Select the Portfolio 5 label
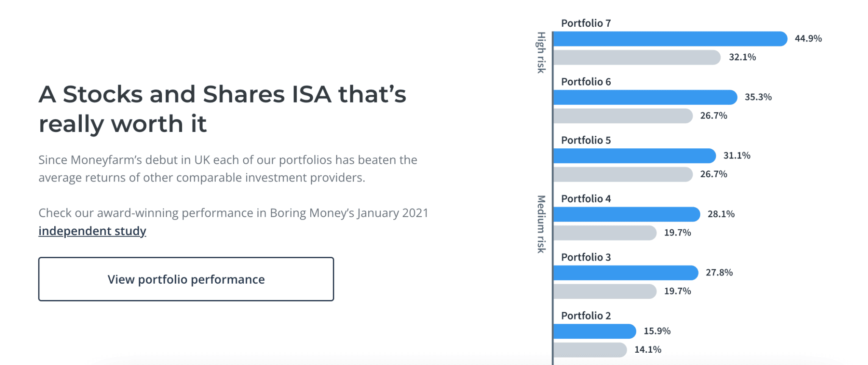The width and height of the screenshot is (868, 365). click(586, 140)
